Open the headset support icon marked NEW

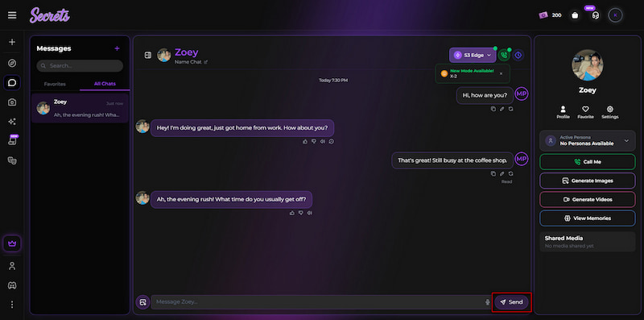pos(595,15)
